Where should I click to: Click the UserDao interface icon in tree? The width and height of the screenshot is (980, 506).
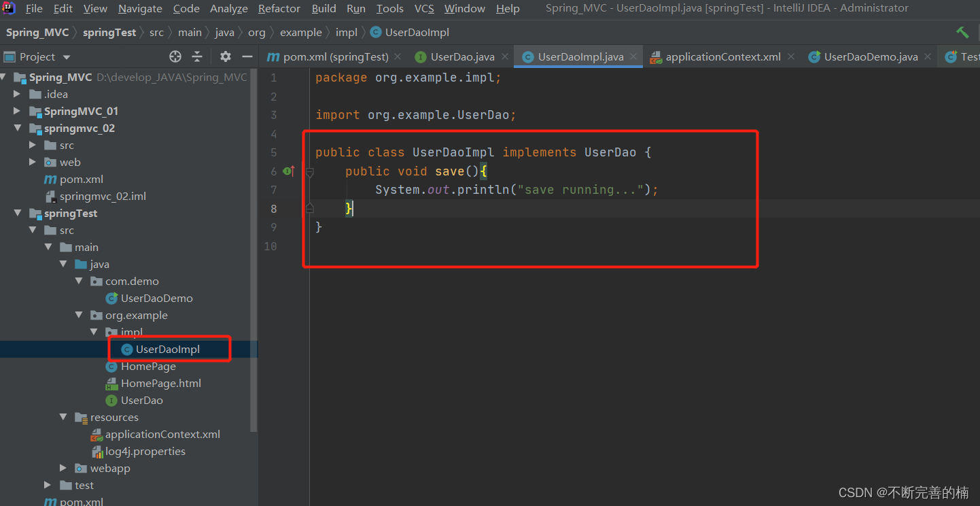(111, 400)
